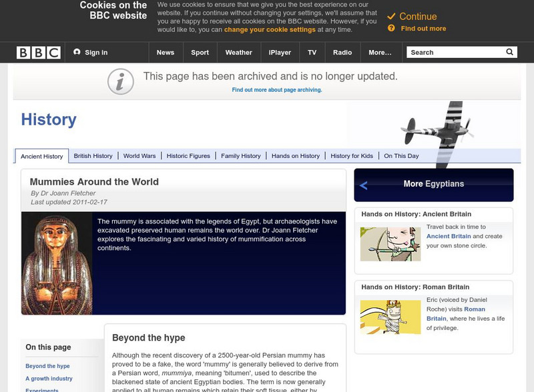Open change your cookie settings link
This screenshot has height=392, width=534.
click(270, 29)
